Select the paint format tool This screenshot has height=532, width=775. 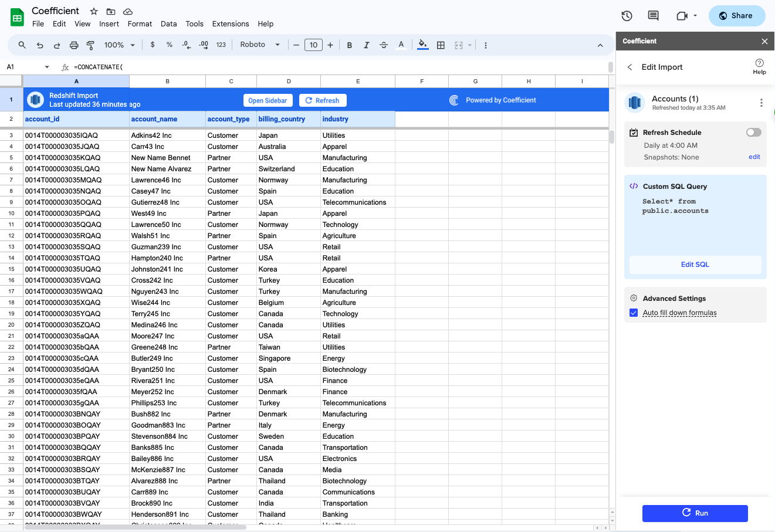click(x=91, y=45)
